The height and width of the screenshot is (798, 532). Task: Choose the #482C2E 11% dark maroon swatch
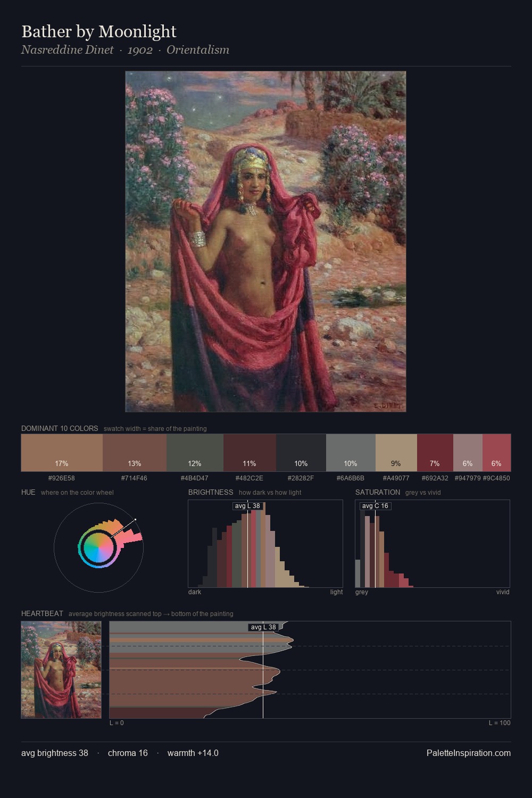coord(250,453)
